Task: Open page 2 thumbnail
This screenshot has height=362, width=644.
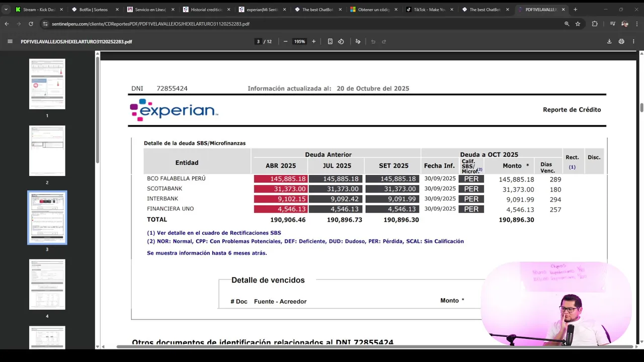Action: tap(47, 151)
